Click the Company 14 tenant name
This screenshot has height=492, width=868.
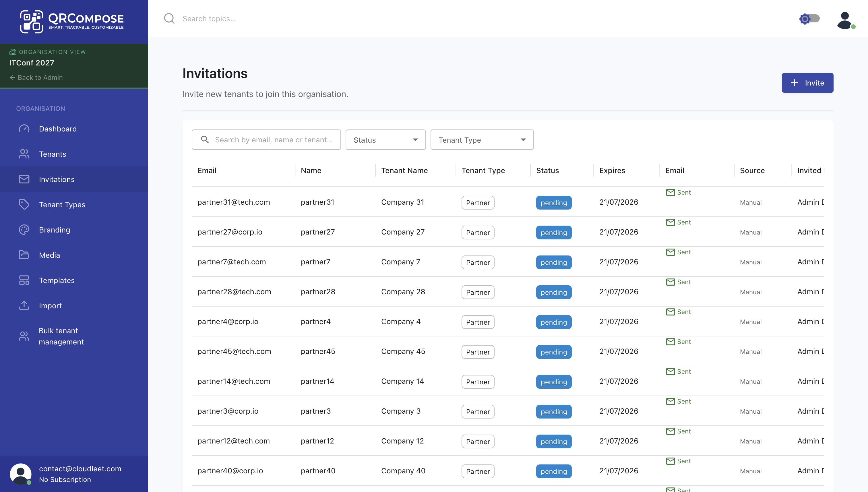pos(402,381)
